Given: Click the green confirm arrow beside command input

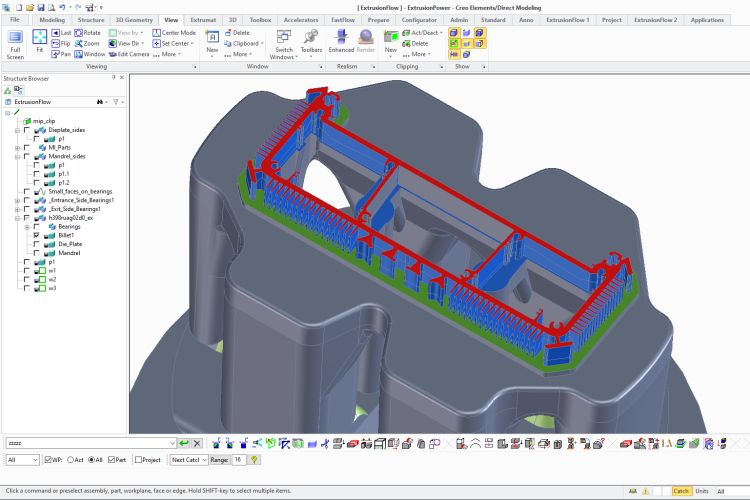Looking at the screenshot, I should point(184,444).
